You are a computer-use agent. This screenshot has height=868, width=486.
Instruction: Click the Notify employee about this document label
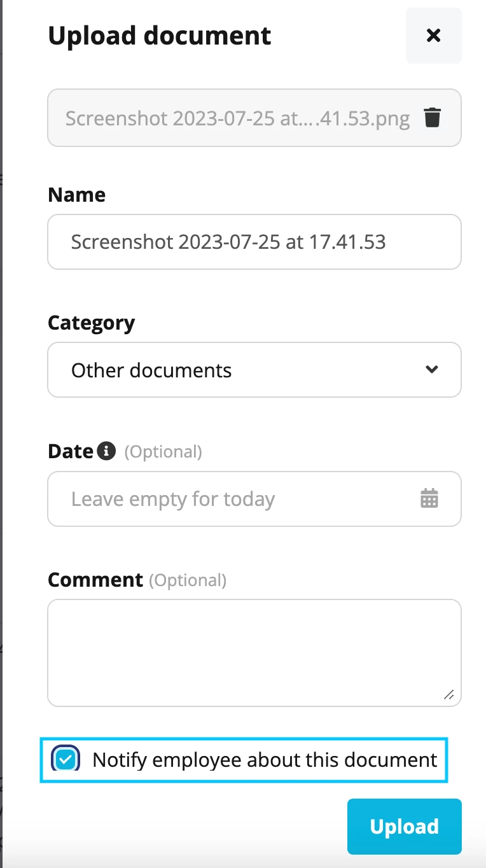(x=265, y=759)
